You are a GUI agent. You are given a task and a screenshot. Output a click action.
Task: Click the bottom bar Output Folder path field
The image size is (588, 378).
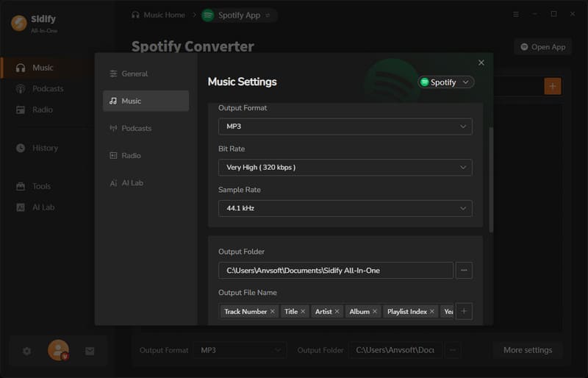point(395,350)
